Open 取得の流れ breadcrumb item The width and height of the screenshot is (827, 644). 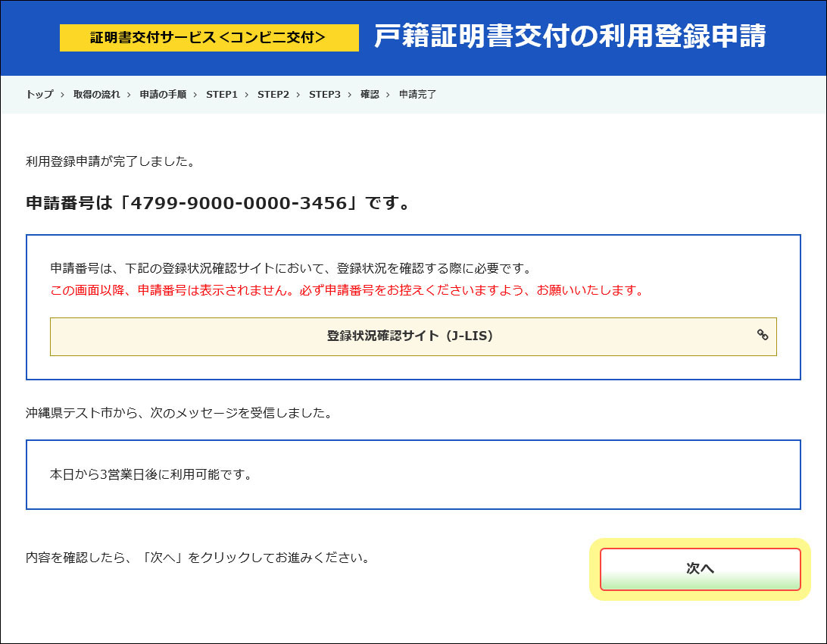point(96,95)
